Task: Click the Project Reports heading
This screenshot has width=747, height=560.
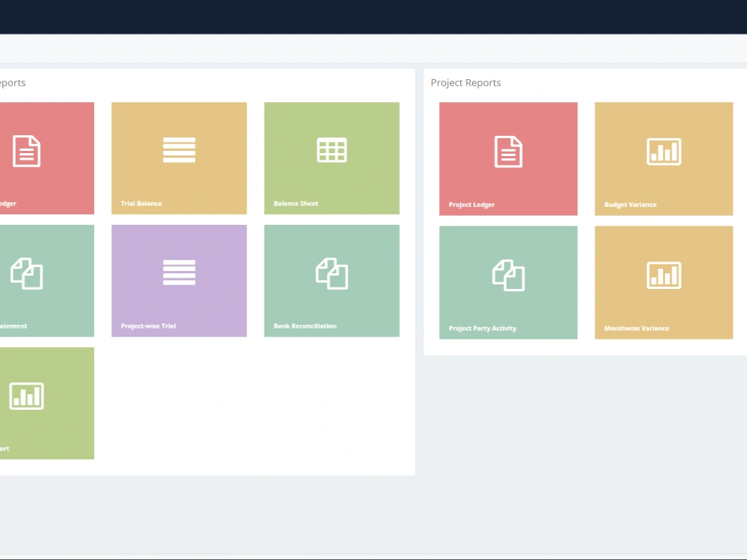Action: [x=466, y=83]
